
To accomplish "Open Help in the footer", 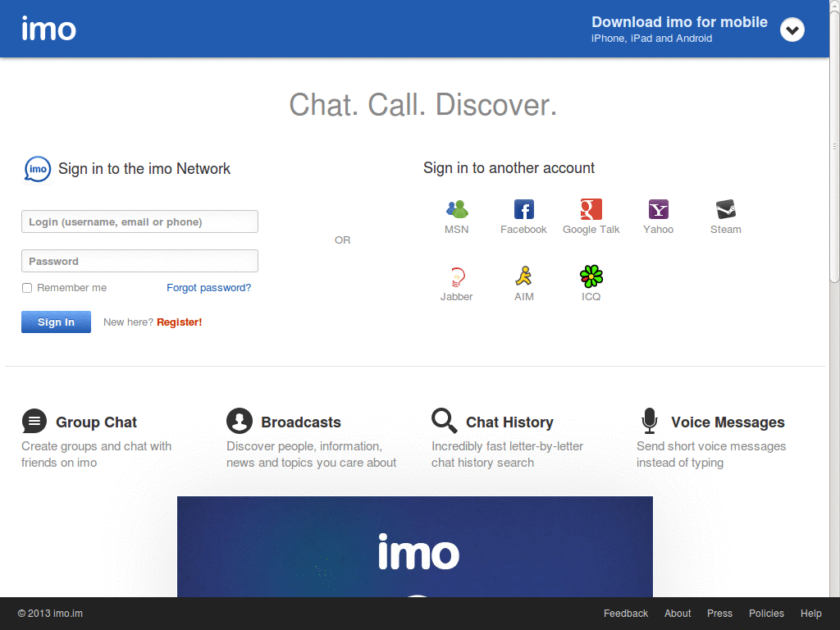I will [x=811, y=614].
